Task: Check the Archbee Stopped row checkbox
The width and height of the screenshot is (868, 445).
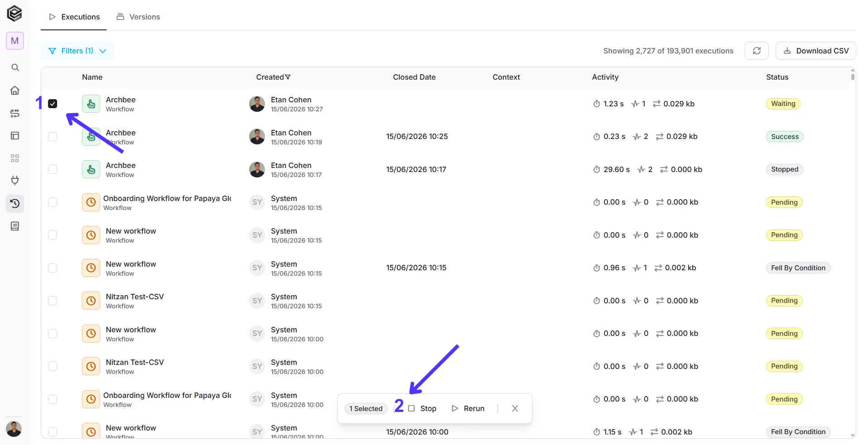Action: click(x=53, y=169)
